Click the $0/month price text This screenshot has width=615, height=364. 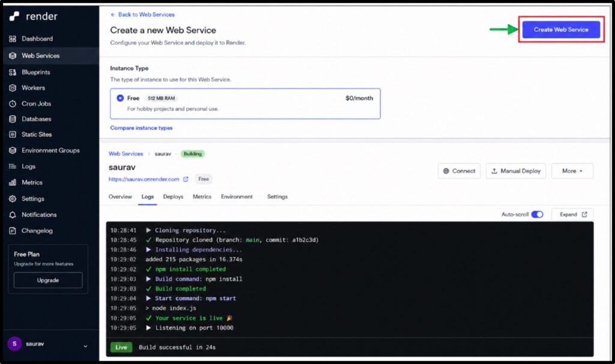(359, 98)
